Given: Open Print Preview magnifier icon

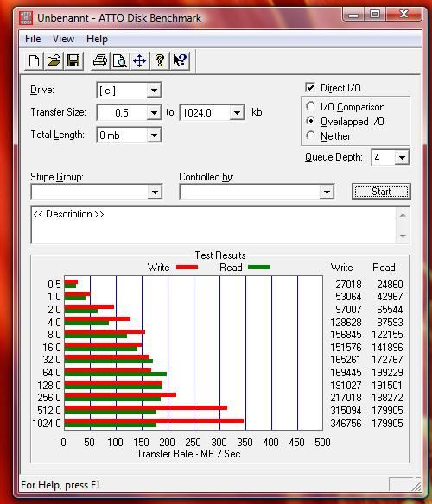Looking at the screenshot, I should [x=120, y=60].
